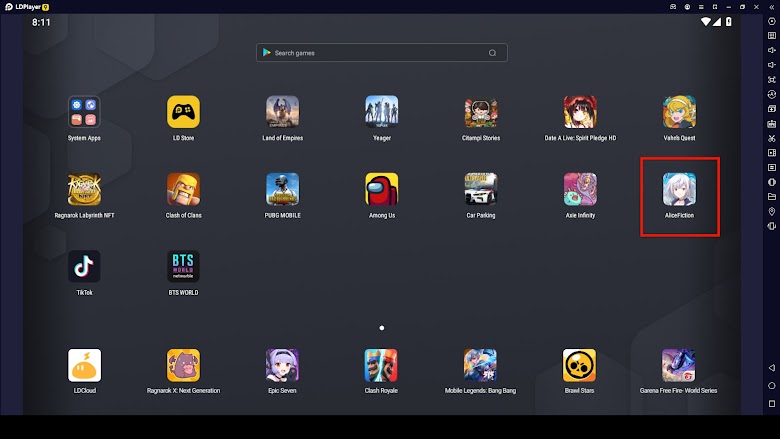This screenshot has width=780, height=439.
Task: Open the System Apps folder
Action: coord(84,112)
